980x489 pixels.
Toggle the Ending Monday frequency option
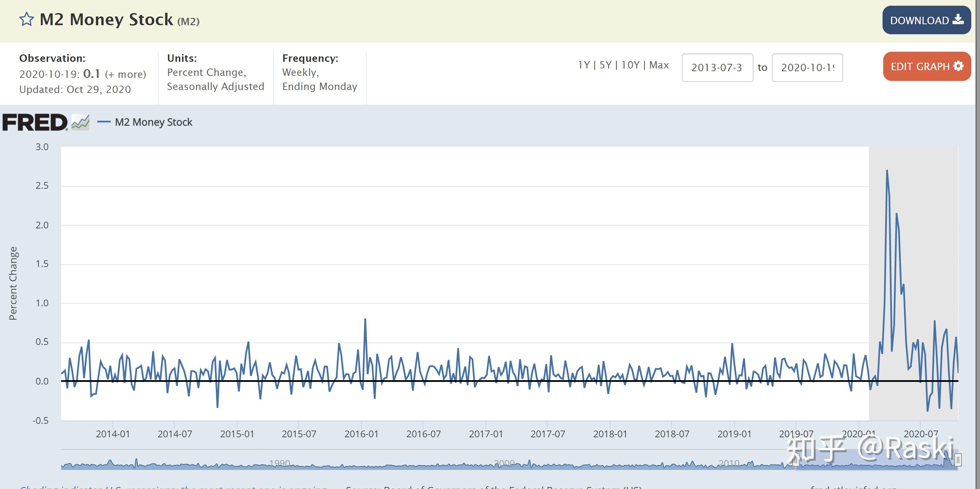[319, 86]
